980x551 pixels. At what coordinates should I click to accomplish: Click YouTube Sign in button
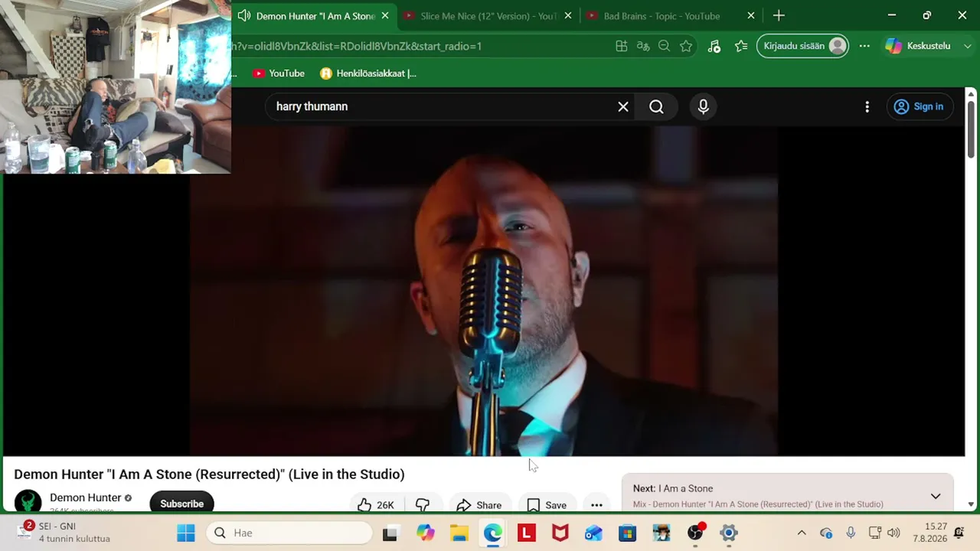pyautogui.click(x=919, y=107)
